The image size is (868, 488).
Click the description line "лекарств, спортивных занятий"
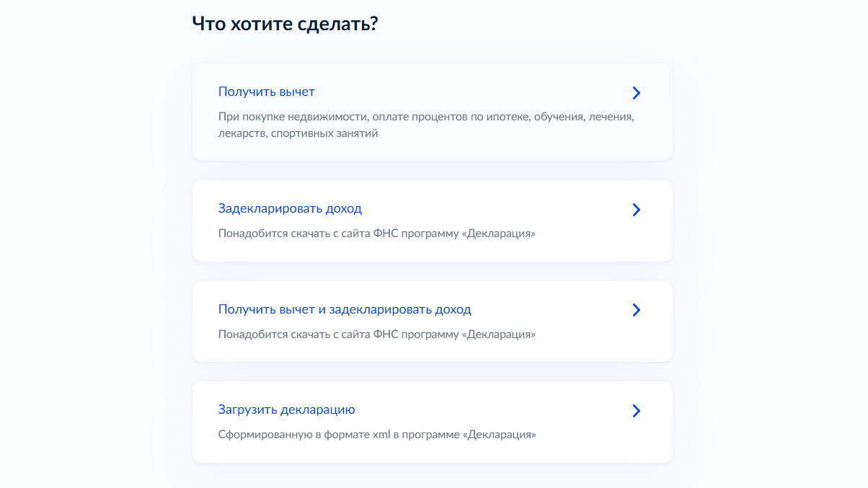298,134
